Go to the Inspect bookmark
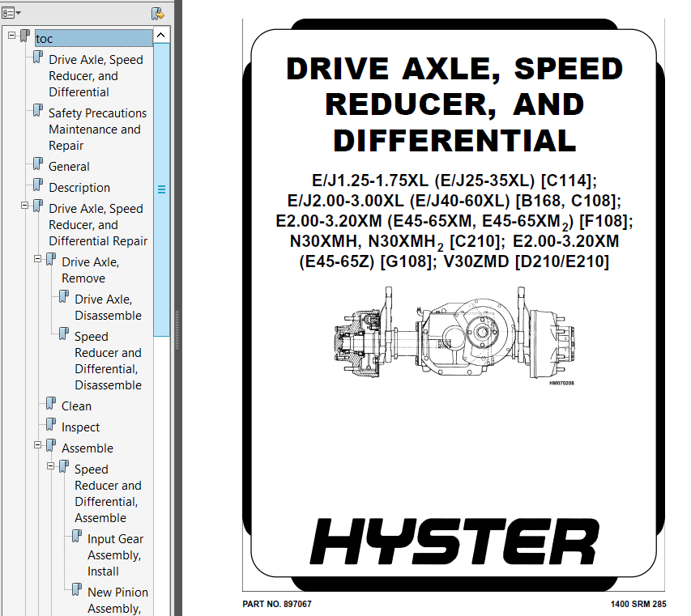The image size is (691, 616). click(x=80, y=427)
